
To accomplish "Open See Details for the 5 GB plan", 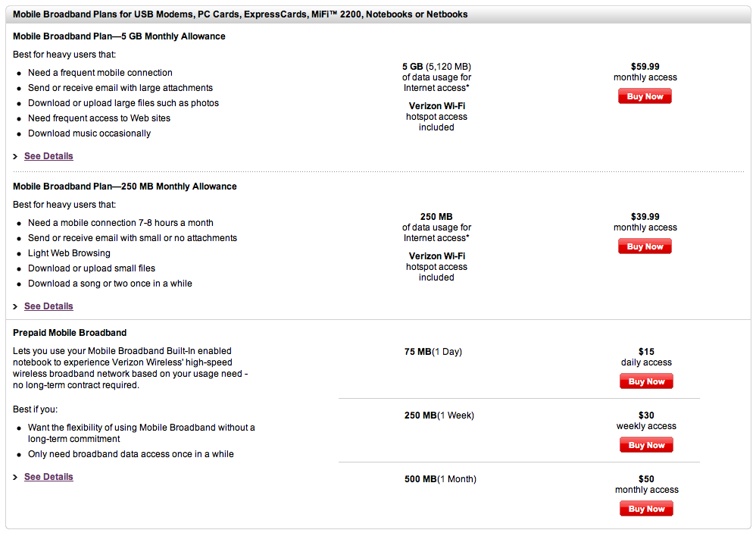I will point(48,156).
